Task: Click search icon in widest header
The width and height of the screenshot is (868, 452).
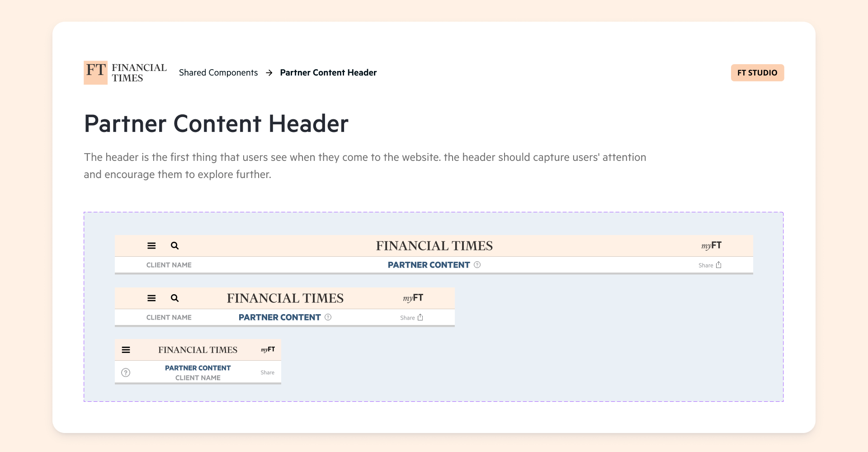Action: tap(175, 246)
